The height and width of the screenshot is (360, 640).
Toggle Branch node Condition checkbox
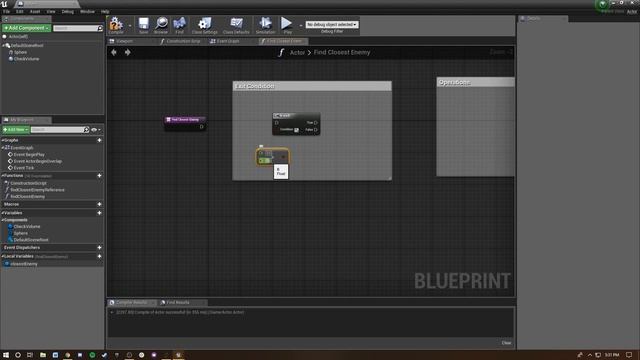coord(296,130)
